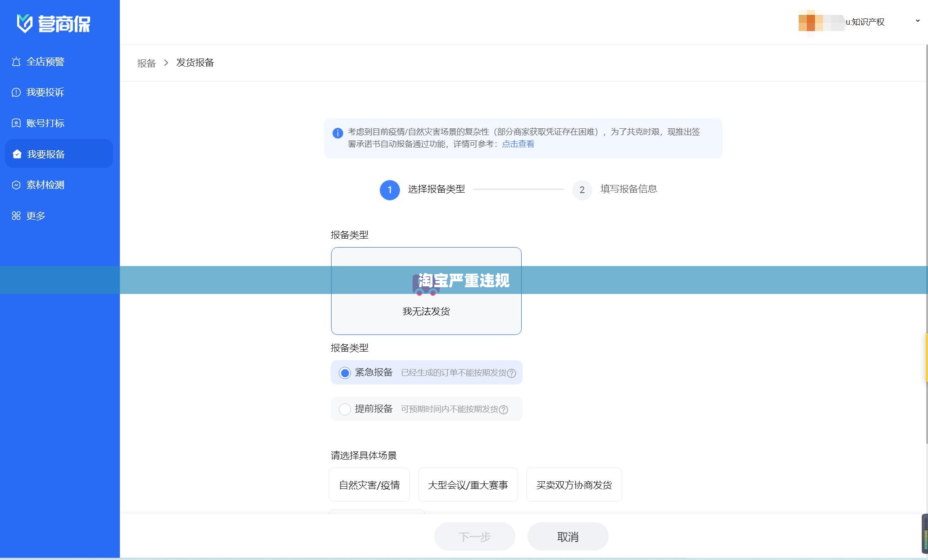Screen dimensions: 928x560
Task: Click the 发货报备 breadcrumb text
Action: (x=195, y=63)
